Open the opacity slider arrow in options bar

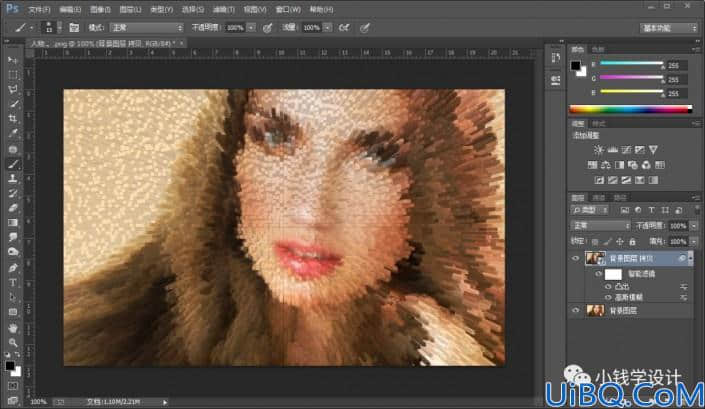click(x=251, y=28)
